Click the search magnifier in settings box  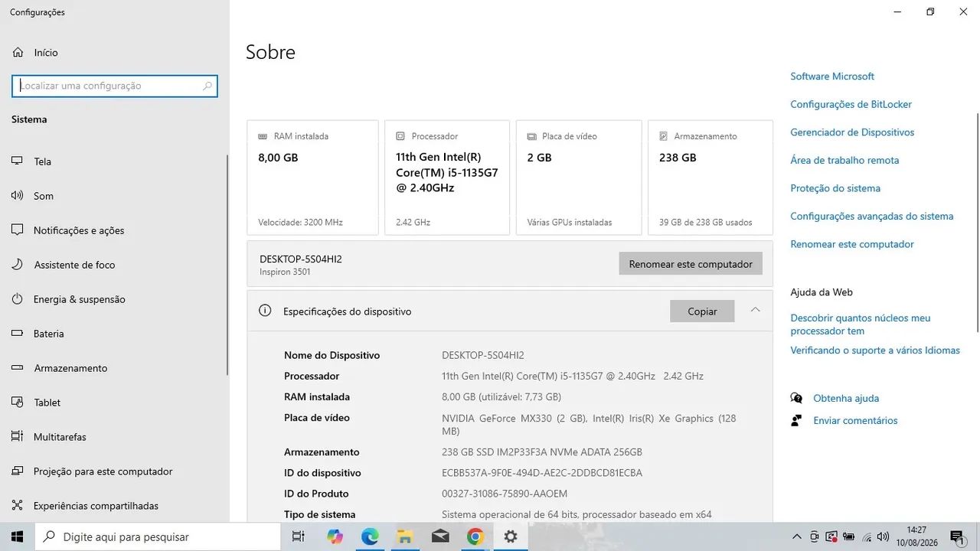click(x=207, y=86)
